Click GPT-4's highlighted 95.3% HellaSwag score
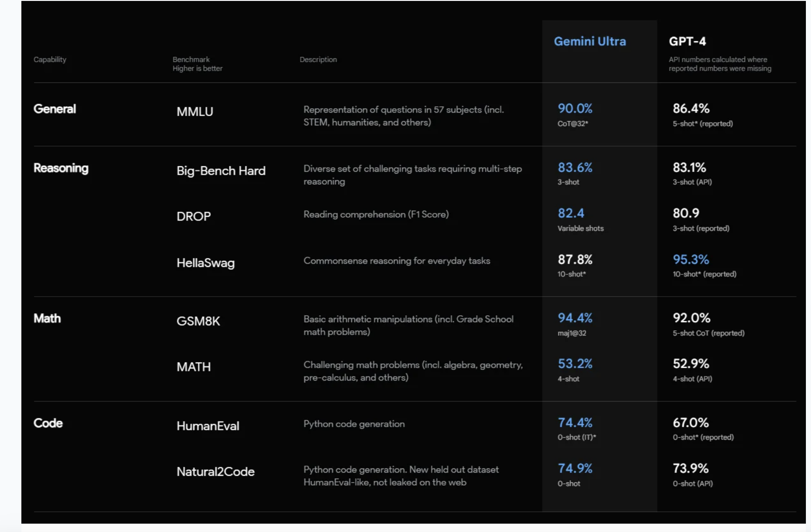This screenshot has height=532, width=811. [691, 260]
